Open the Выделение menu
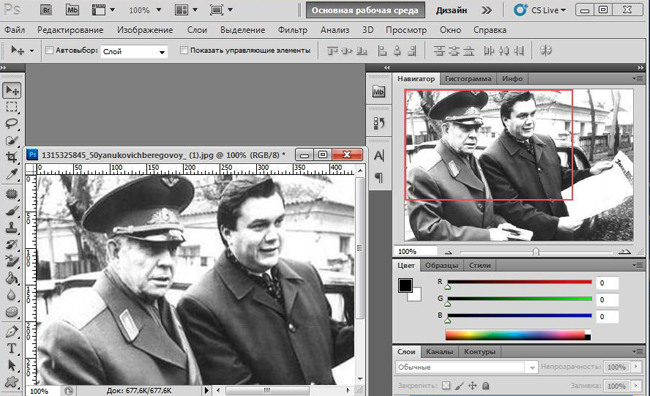 (243, 30)
